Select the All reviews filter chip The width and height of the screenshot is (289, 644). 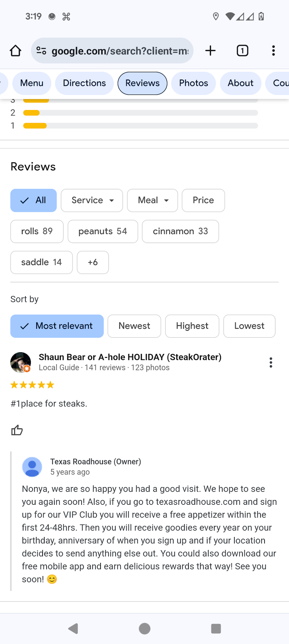click(x=34, y=200)
